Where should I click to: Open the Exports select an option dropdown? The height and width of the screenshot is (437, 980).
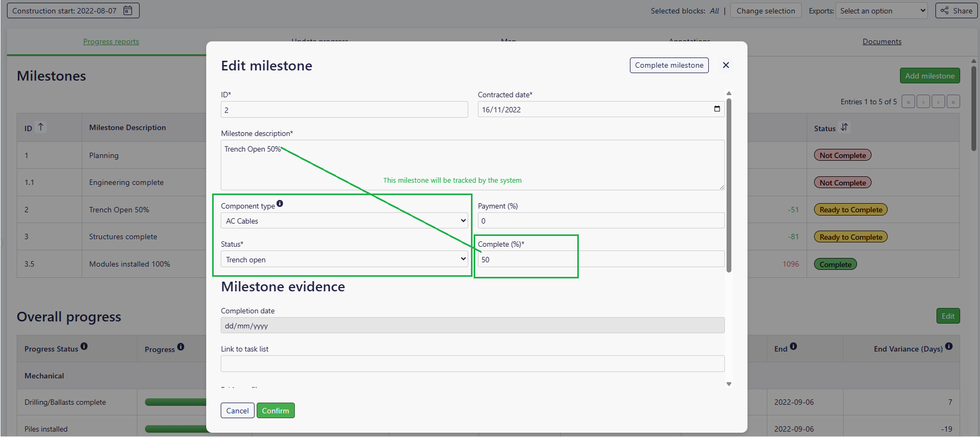pyautogui.click(x=881, y=11)
